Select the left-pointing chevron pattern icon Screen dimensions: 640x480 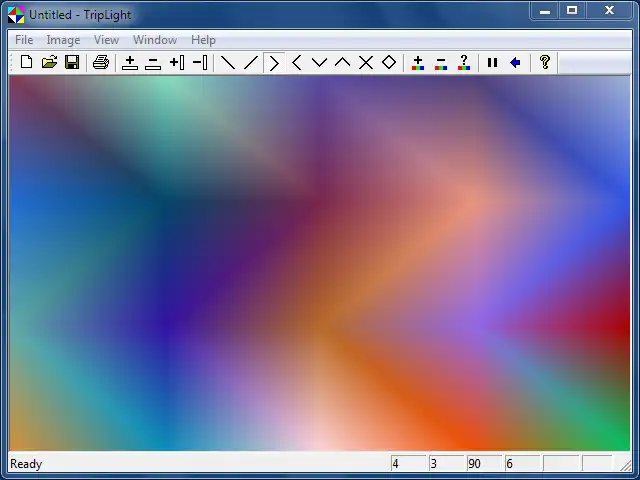297,62
